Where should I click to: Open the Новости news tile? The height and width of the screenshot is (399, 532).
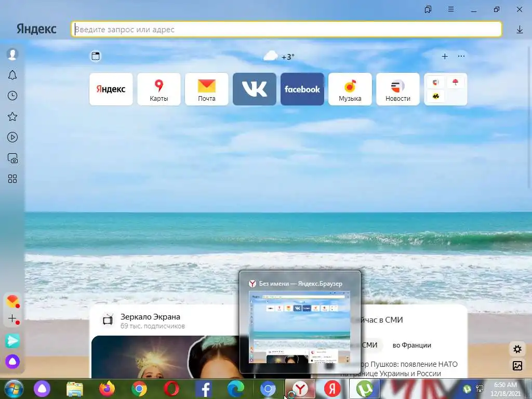[398, 89]
